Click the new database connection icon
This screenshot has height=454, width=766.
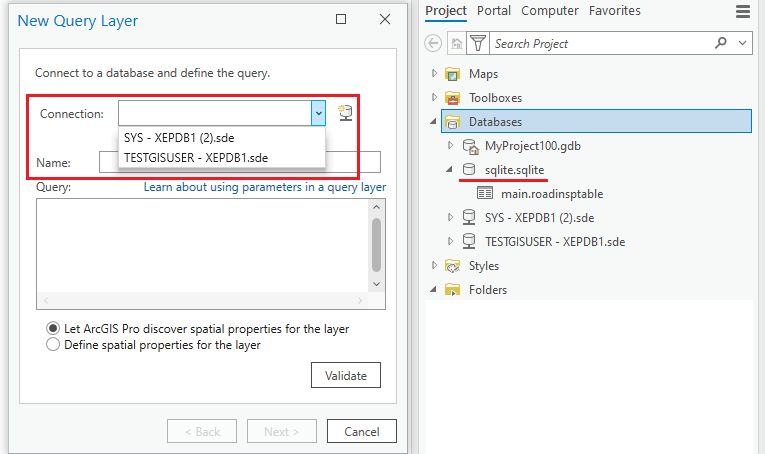point(345,113)
